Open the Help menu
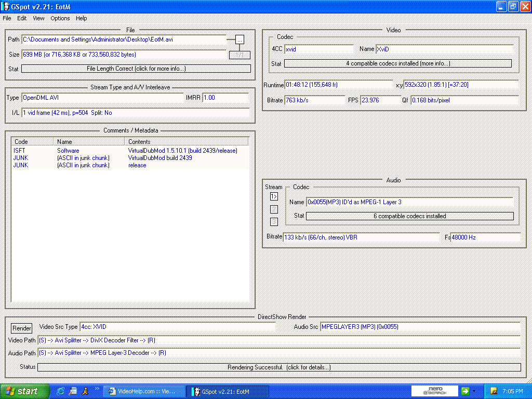The image size is (532, 399). (81, 18)
